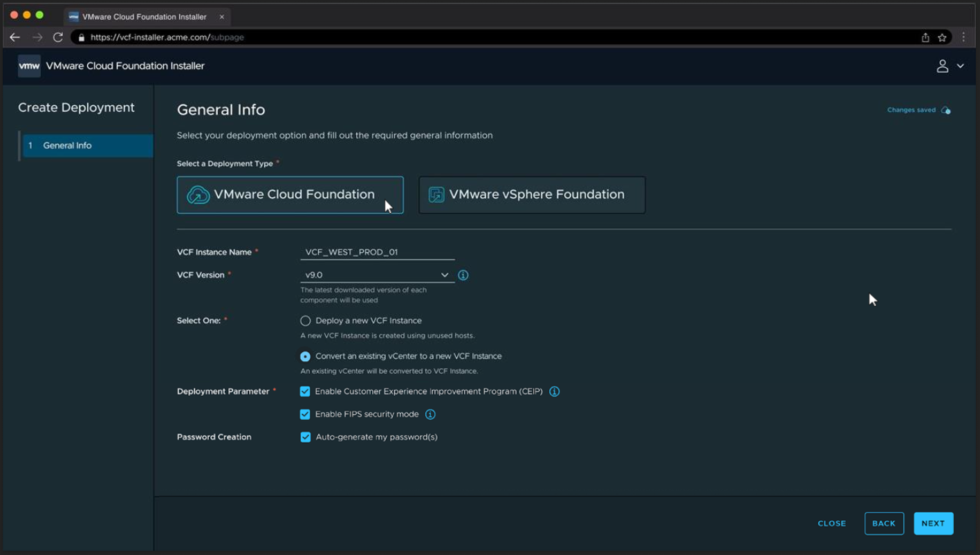Click the VMware Cloud Foundation cloud icon
980x555 pixels.
coord(198,195)
